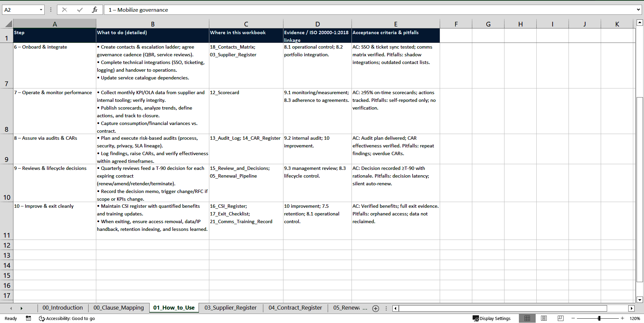Open Display Settings in status bar

coord(492,318)
